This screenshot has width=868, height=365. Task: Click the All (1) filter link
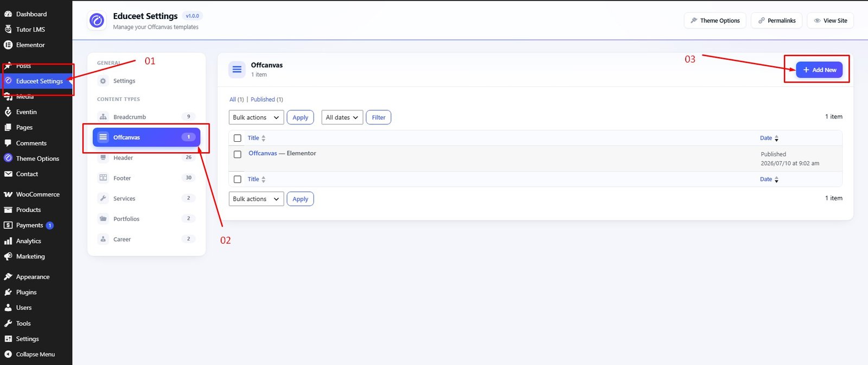pos(237,99)
